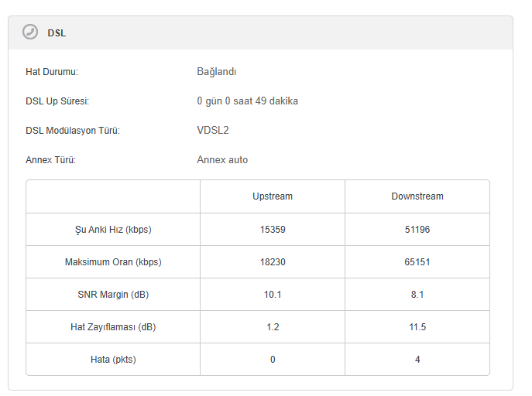
Task: Click the DSL phone icon in header
Action: [x=30, y=32]
